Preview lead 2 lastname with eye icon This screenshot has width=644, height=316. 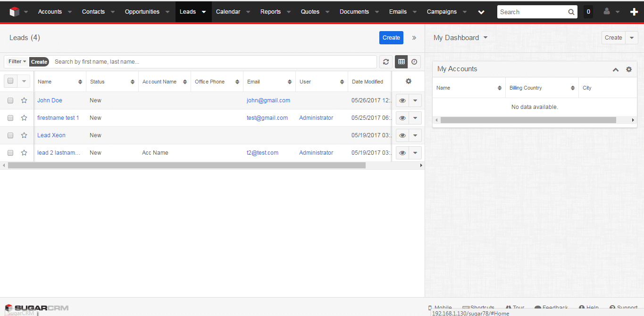point(402,153)
